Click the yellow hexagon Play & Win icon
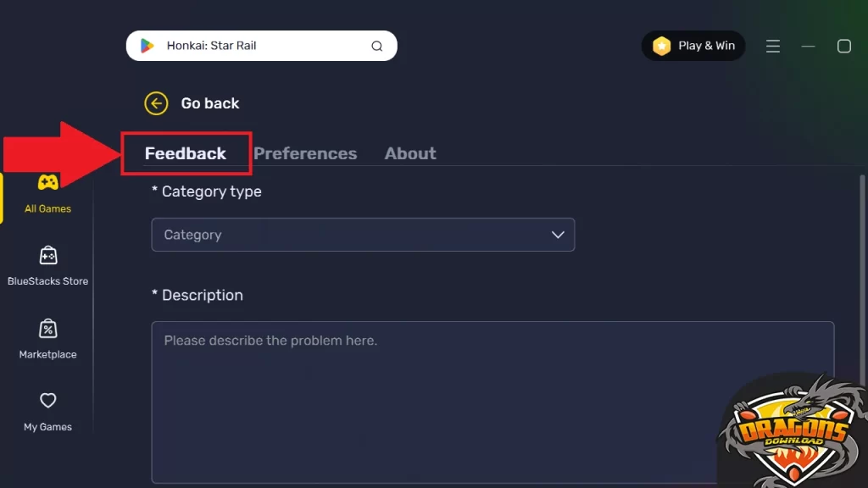Viewport: 868px width, 488px height. click(664, 46)
